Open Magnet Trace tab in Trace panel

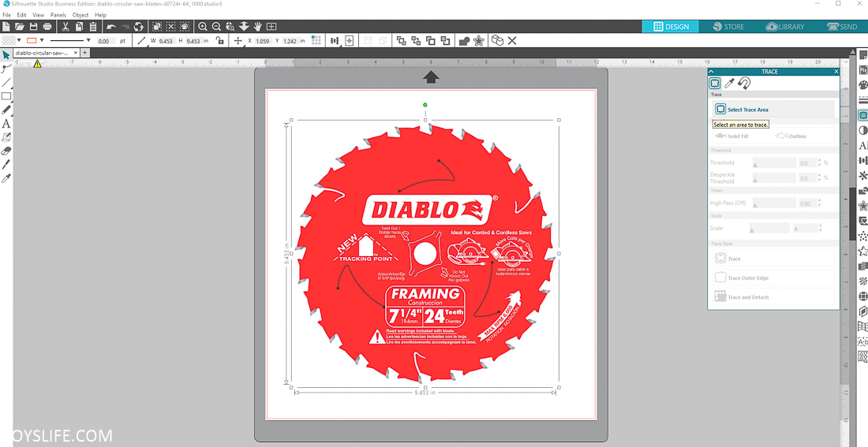click(745, 83)
